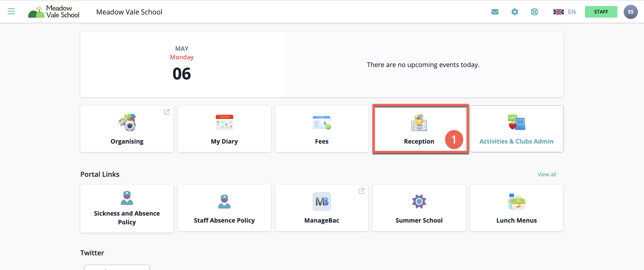The width and height of the screenshot is (644, 270).
Task: Open the messages envelope icon
Action: tap(495, 12)
